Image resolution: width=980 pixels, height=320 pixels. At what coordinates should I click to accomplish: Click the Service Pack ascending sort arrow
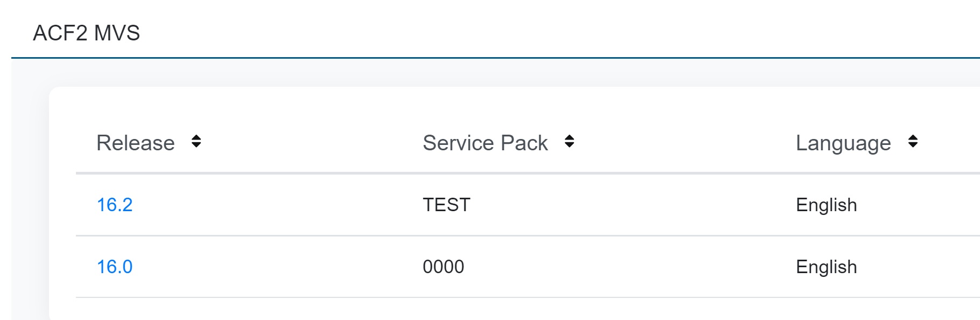[569, 137]
